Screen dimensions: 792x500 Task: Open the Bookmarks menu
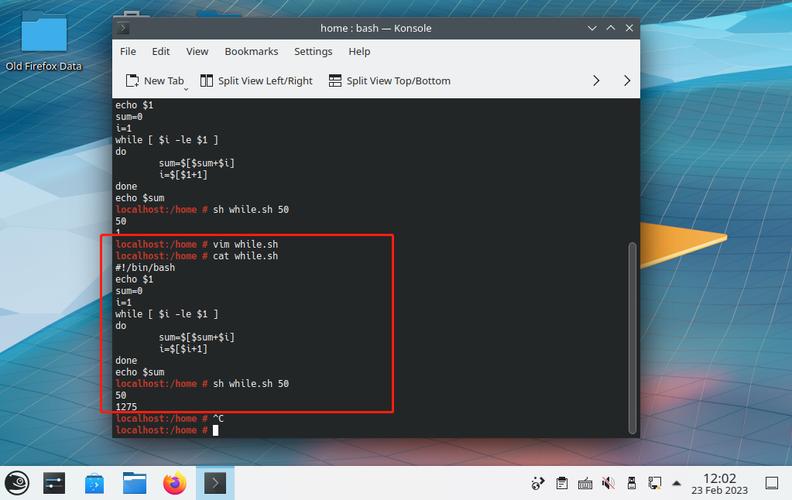point(251,52)
